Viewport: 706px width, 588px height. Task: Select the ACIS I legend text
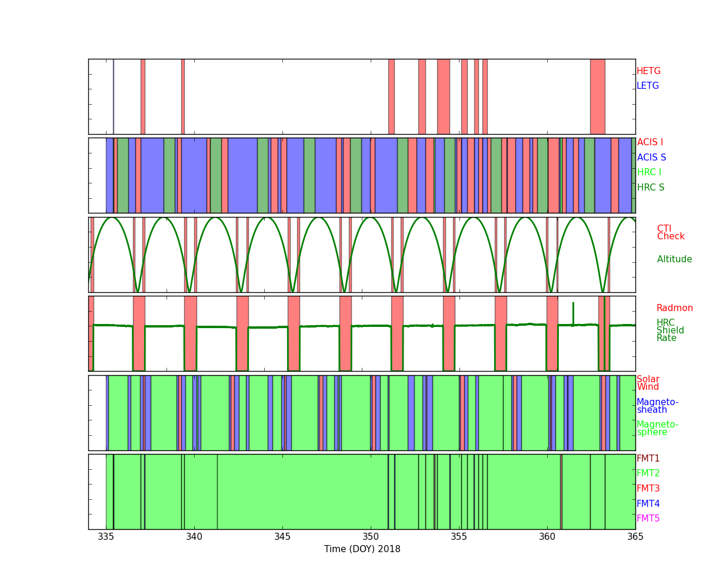coord(650,142)
